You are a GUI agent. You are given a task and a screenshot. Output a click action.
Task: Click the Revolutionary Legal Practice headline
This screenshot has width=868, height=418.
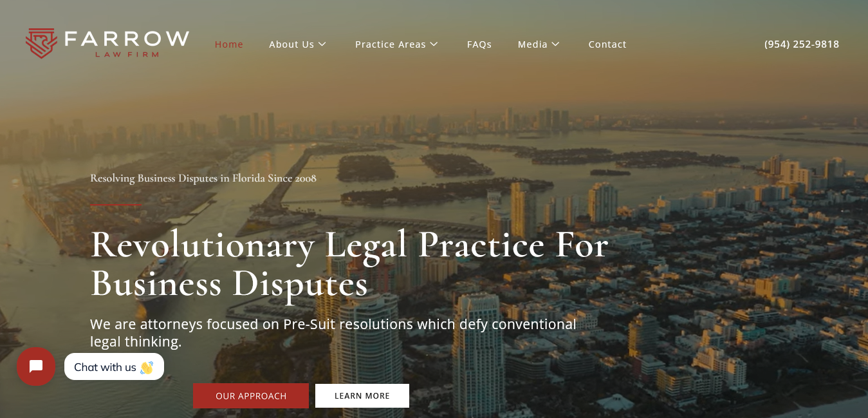[x=349, y=264]
